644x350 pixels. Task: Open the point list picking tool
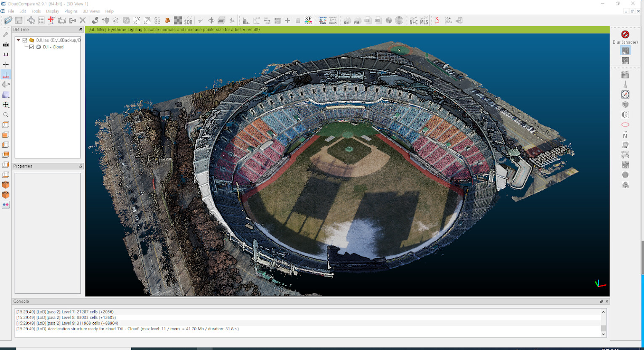click(x=41, y=20)
